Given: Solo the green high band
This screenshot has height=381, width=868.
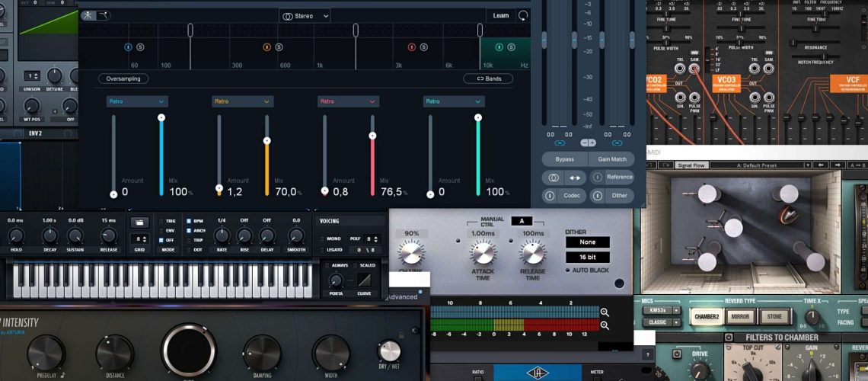Looking at the screenshot, I should 512,47.
